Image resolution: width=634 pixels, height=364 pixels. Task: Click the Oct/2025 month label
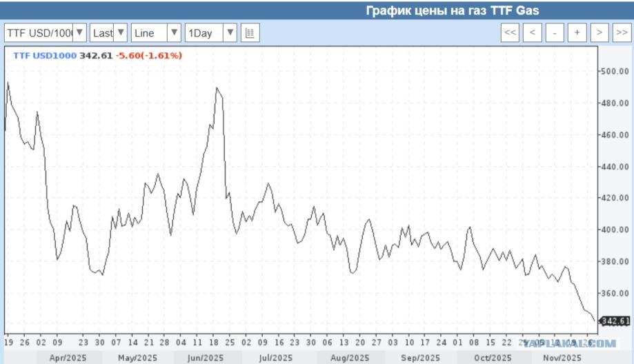(x=493, y=358)
